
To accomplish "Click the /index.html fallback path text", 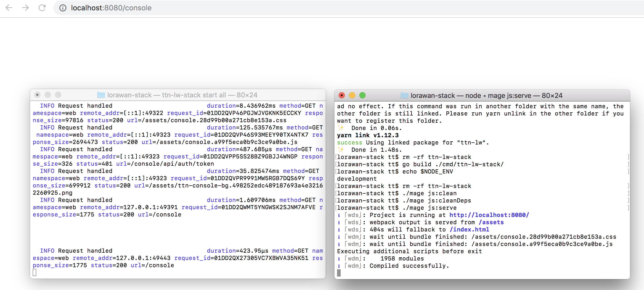I will [x=470, y=229].
